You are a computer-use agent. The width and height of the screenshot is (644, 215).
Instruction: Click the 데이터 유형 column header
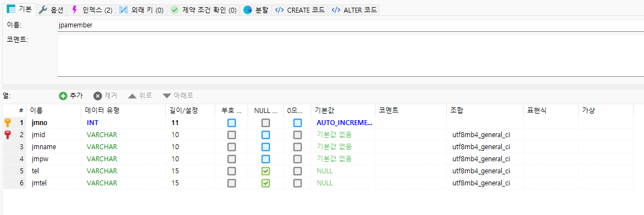(x=123, y=110)
